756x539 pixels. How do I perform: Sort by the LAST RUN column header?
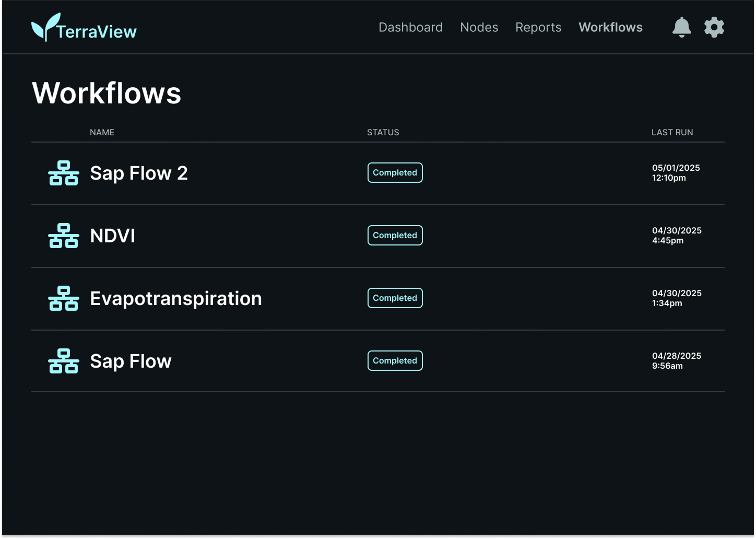coord(672,133)
